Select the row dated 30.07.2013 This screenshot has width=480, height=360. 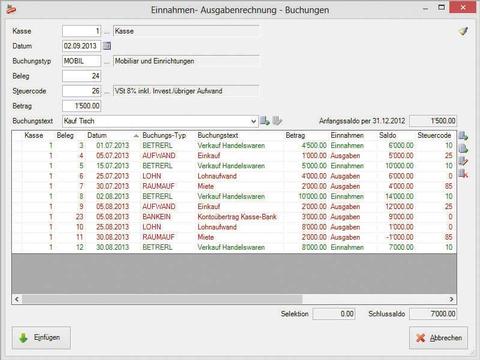(x=234, y=186)
